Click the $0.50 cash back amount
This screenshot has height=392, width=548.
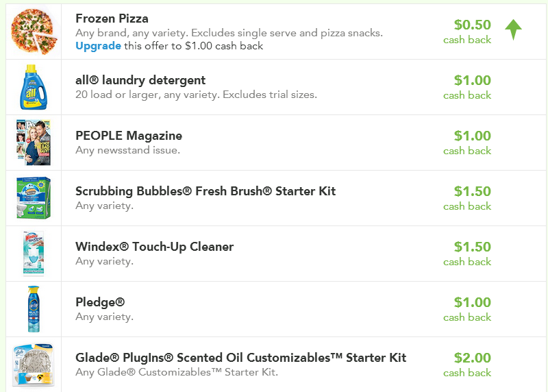click(467, 32)
